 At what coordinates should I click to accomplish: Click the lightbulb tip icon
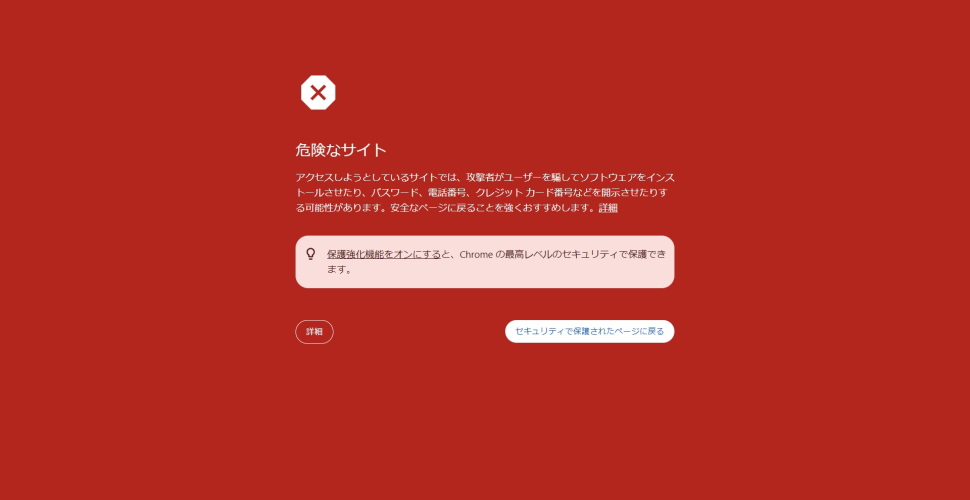(x=311, y=254)
